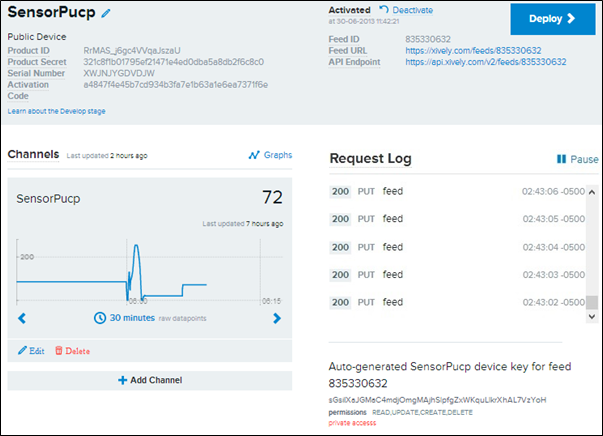
Task: Click the Deactivate undo-arrow icon
Action: point(384,9)
